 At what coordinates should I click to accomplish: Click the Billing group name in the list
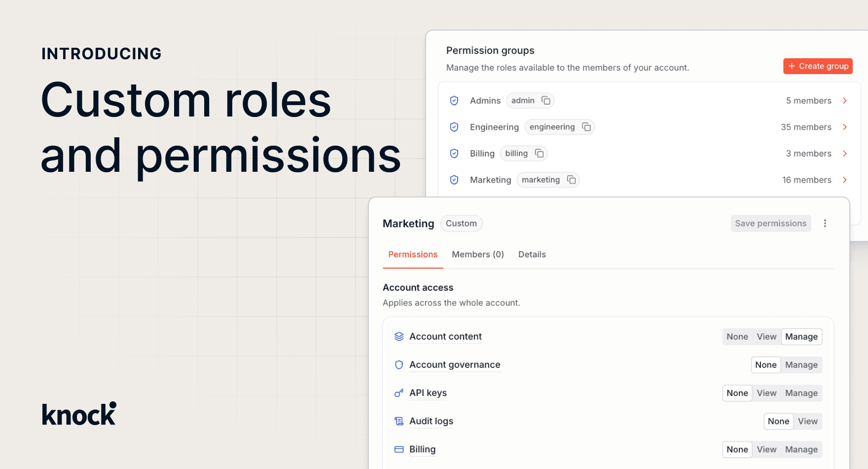(x=482, y=154)
